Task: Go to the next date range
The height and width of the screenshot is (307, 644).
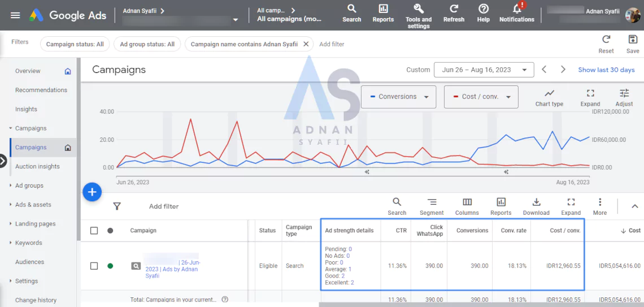Action: pyautogui.click(x=563, y=70)
